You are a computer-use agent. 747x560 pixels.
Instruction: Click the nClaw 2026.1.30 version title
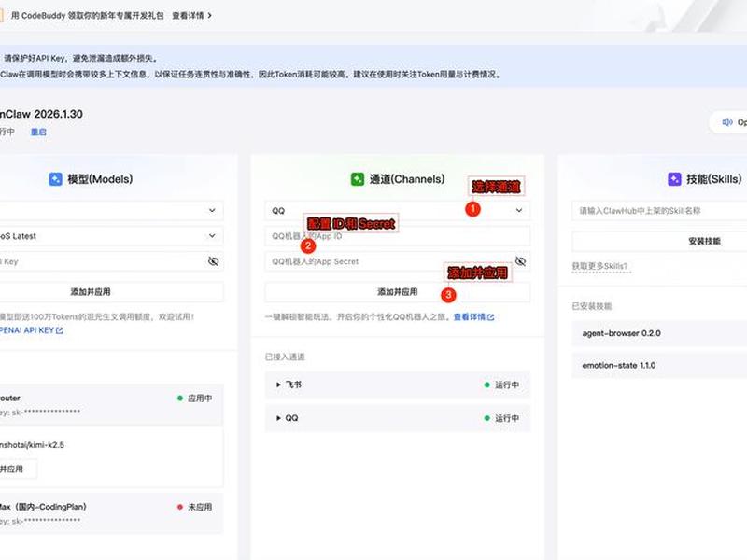click(41, 114)
